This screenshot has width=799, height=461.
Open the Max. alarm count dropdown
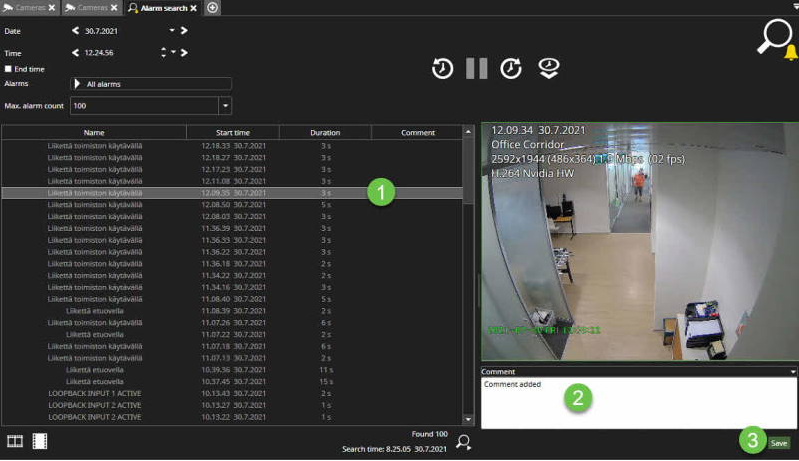225,105
